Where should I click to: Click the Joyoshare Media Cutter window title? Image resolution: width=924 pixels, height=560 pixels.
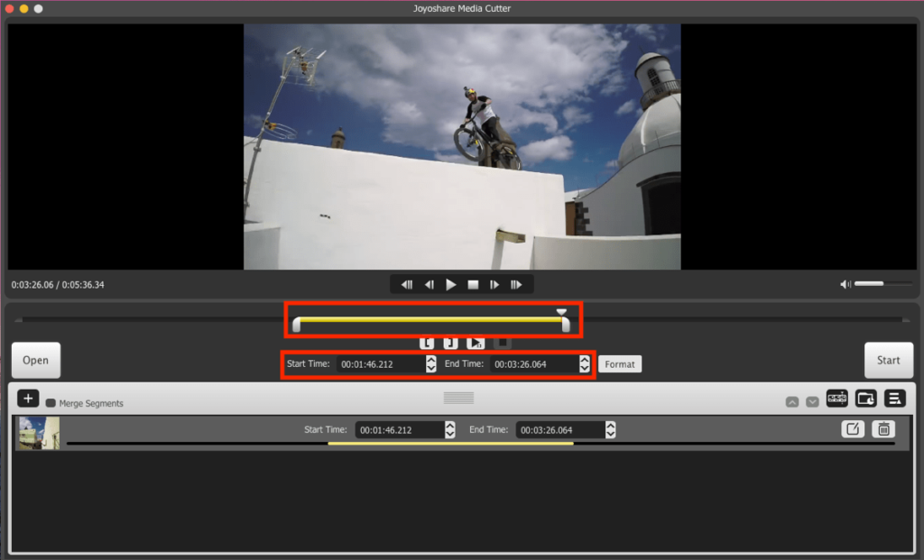tap(462, 9)
